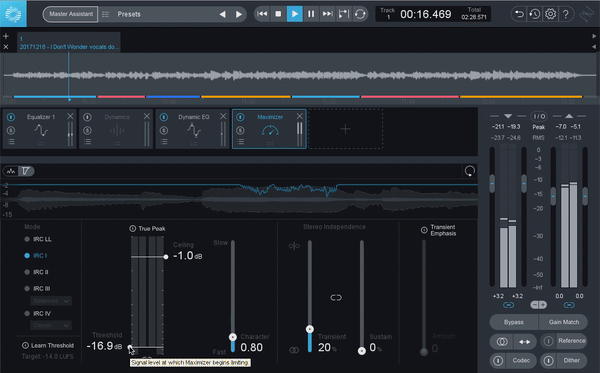This screenshot has width=600, height=373.
Task: Enable Transient Emphasis
Action: [424, 230]
